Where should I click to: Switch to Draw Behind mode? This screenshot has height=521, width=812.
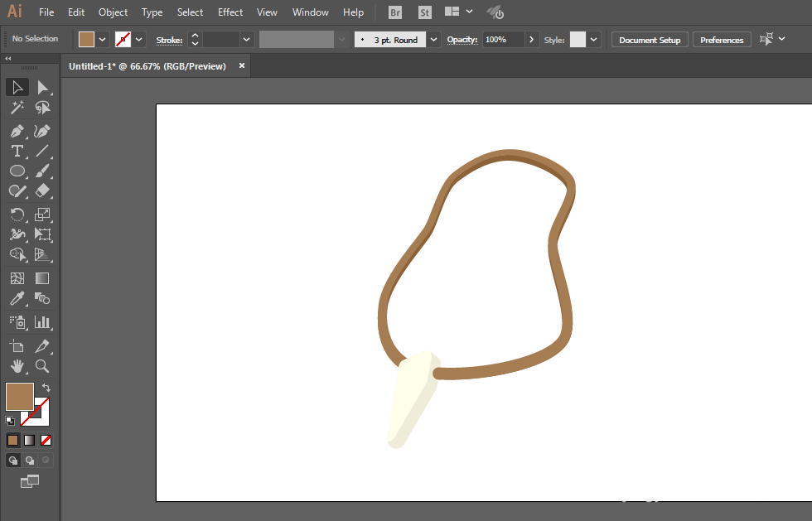click(x=30, y=460)
